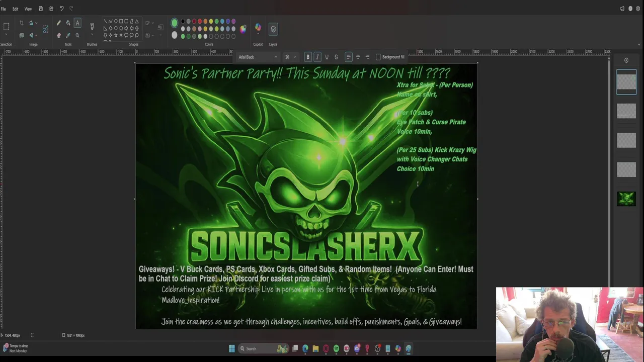Open the Windows Start button
Viewport: 644px width, 362px height.
(231, 348)
